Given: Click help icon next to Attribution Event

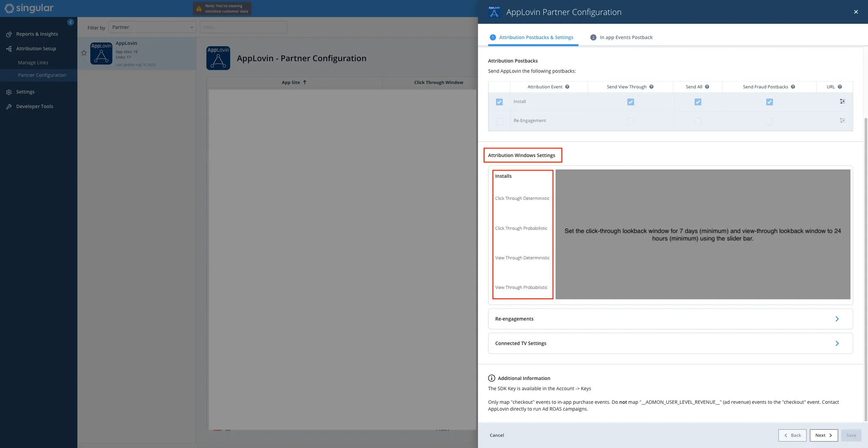Looking at the screenshot, I should [x=567, y=87].
